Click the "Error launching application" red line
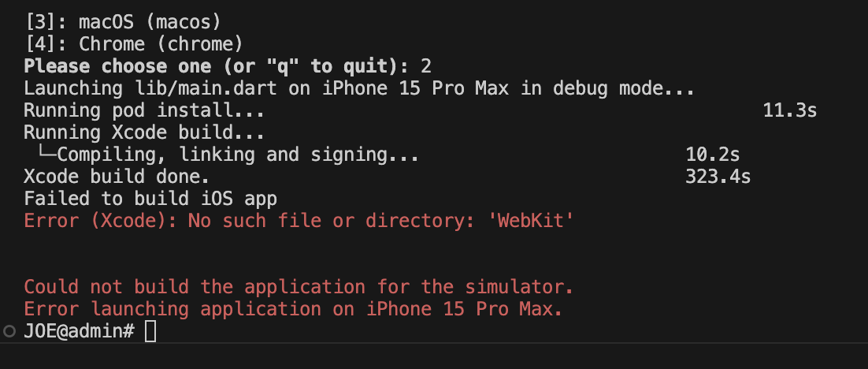The height and width of the screenshot is (369, 868). pyautogui.click(x=293, y=308)
